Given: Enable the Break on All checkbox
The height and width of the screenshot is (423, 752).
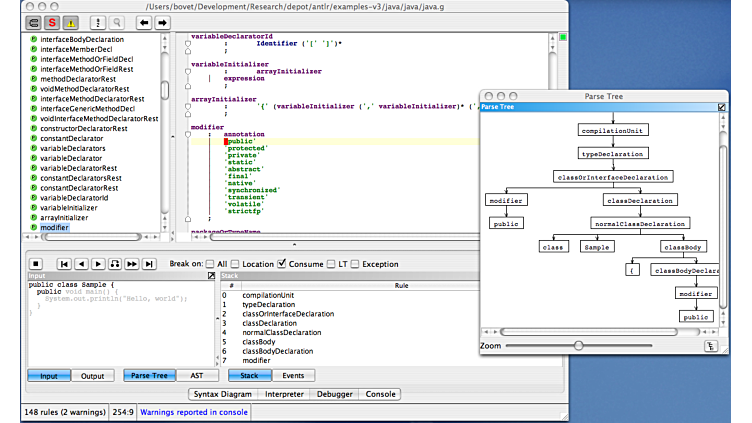Looking at the screenshot, I should (208, 264).
